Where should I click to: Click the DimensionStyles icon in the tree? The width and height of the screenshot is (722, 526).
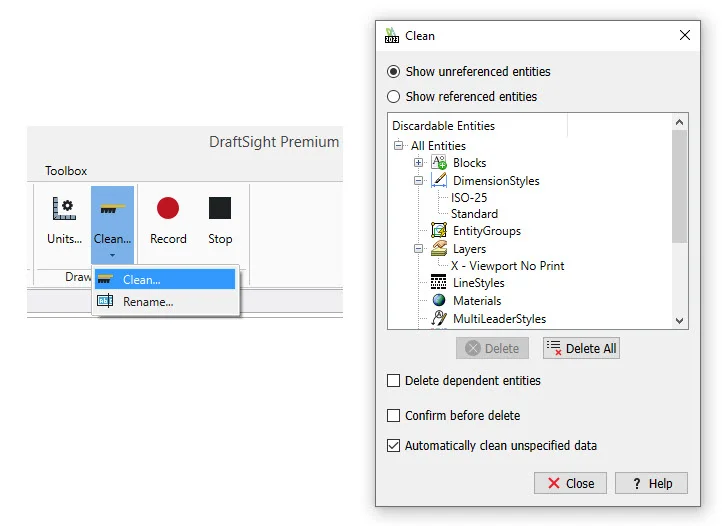point(439,180)
